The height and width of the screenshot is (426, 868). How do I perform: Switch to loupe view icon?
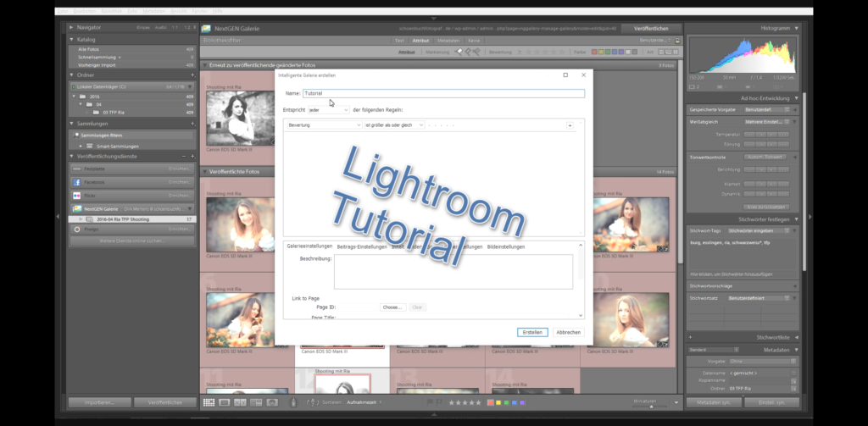click(x=224, y=403)
